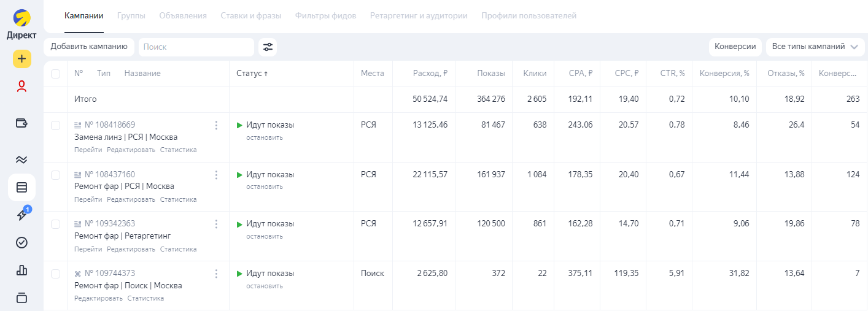Click the Поиск search field
The width and height of the screenshot is (868, 311).
click(196, 47)
